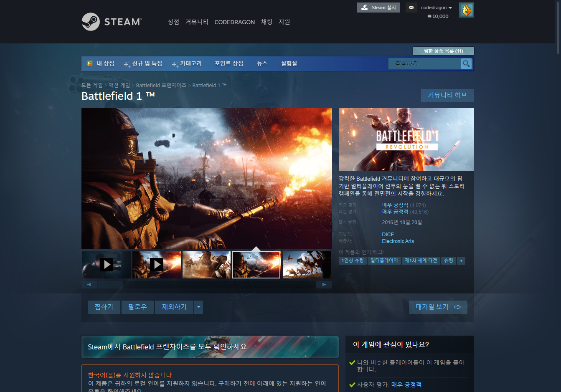Screen dimensions: 561x392
Task: Click 팔로우 button
Action: (137, 307)
